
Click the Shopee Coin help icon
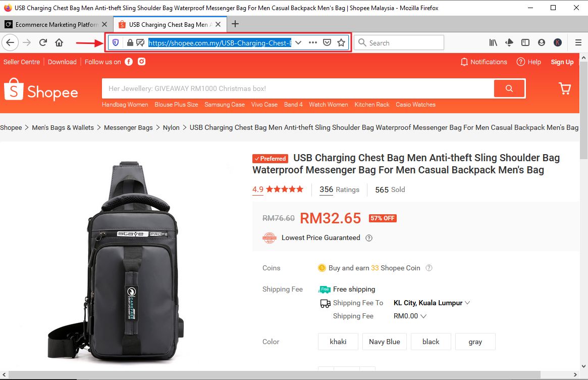pyautogui.click(x=429, y=268)
